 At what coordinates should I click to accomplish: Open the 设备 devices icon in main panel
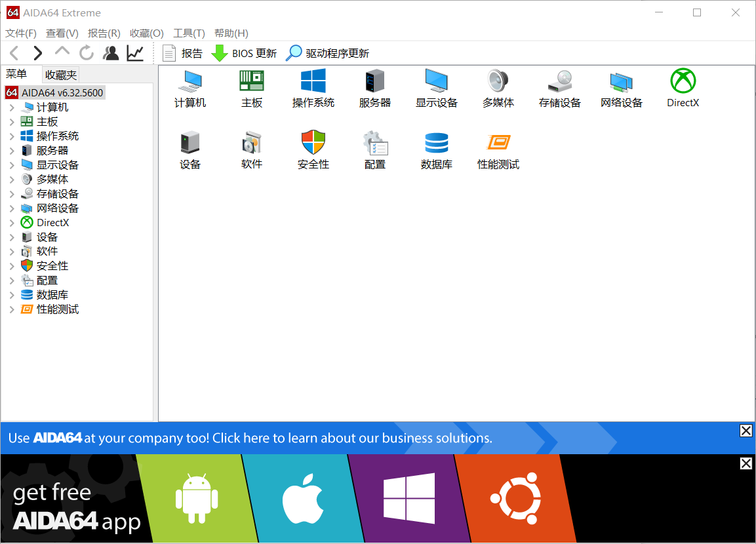[x=190, y=150]
